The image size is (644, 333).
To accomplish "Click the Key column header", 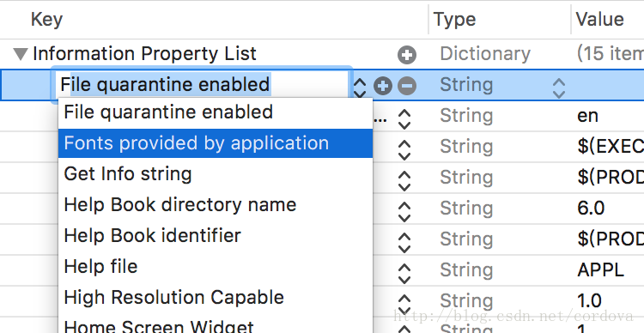I will (46, 19).
